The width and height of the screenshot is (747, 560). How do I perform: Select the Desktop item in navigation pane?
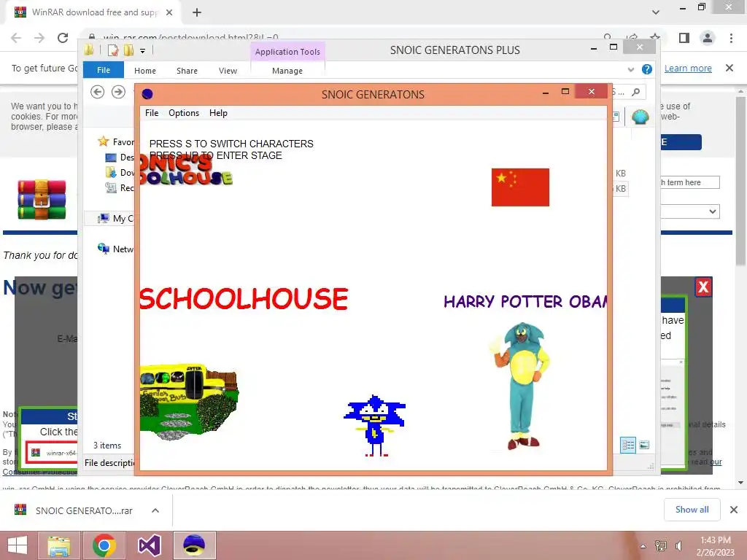click(x=119, y=157)
